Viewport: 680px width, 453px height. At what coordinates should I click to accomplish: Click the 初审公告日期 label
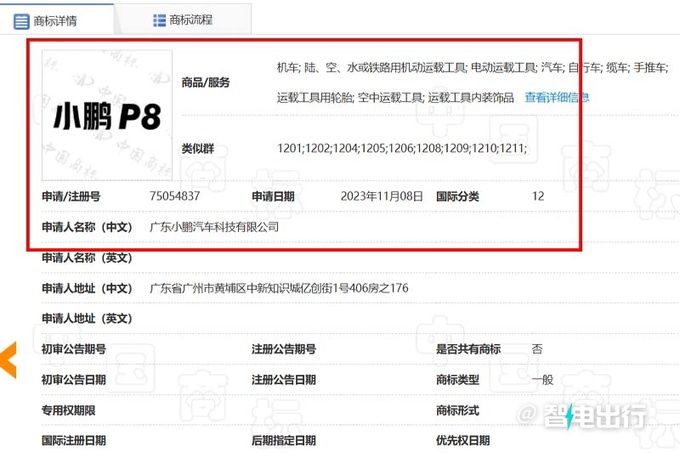74,380
